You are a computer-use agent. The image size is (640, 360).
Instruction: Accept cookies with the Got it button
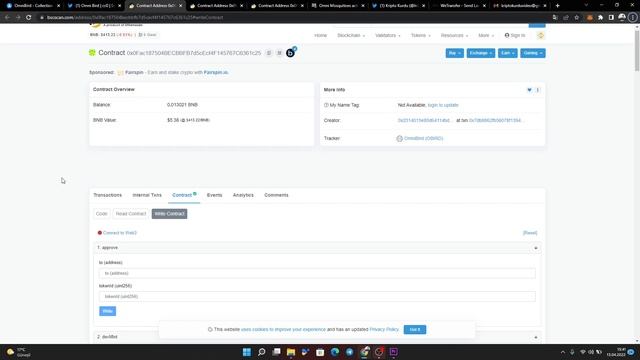[x=415, y=329]
